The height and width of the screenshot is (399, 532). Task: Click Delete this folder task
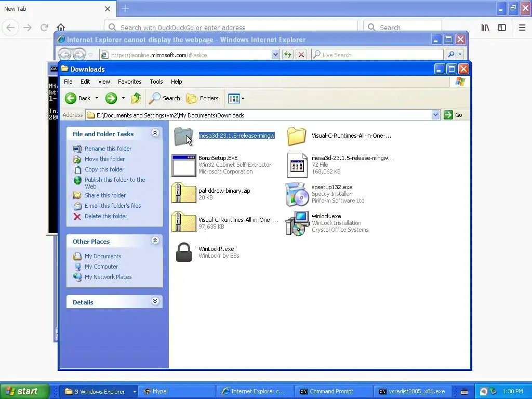(106, 216)
